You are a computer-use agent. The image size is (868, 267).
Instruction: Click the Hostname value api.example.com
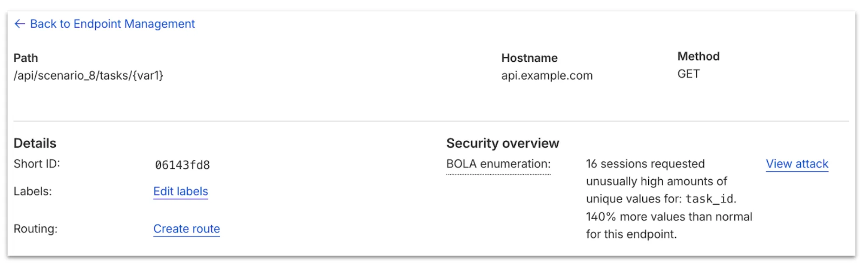[x=547, y=76]
